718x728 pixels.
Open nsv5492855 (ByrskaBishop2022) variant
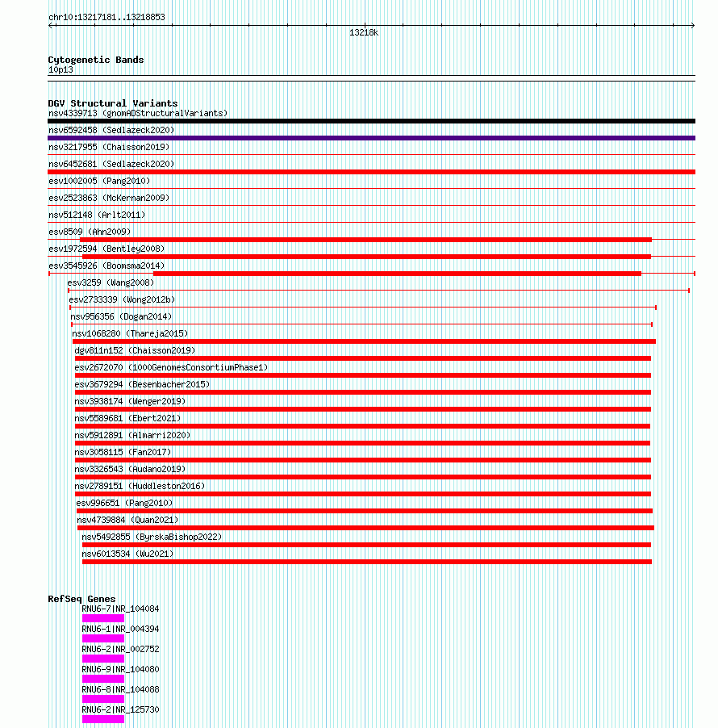152,537
